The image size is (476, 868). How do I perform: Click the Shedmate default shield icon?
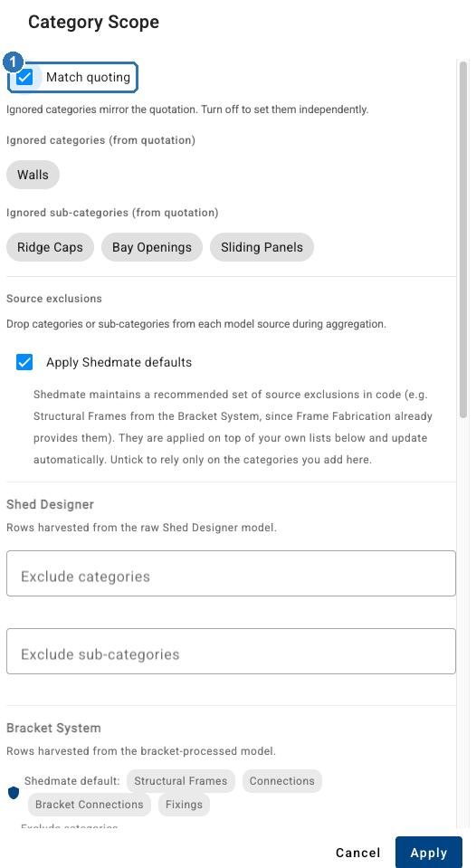(x=14, y=793)
